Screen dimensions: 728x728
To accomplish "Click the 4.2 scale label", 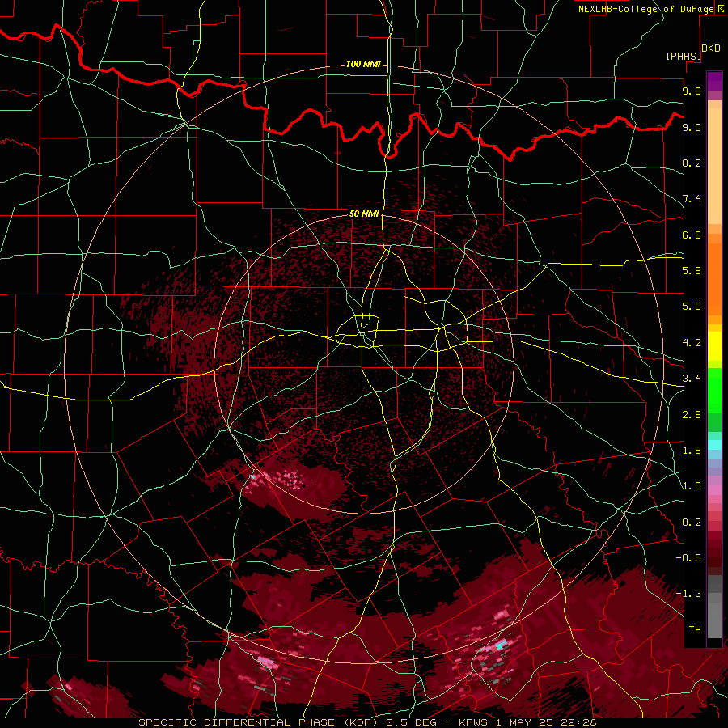I will pos(692,343).
